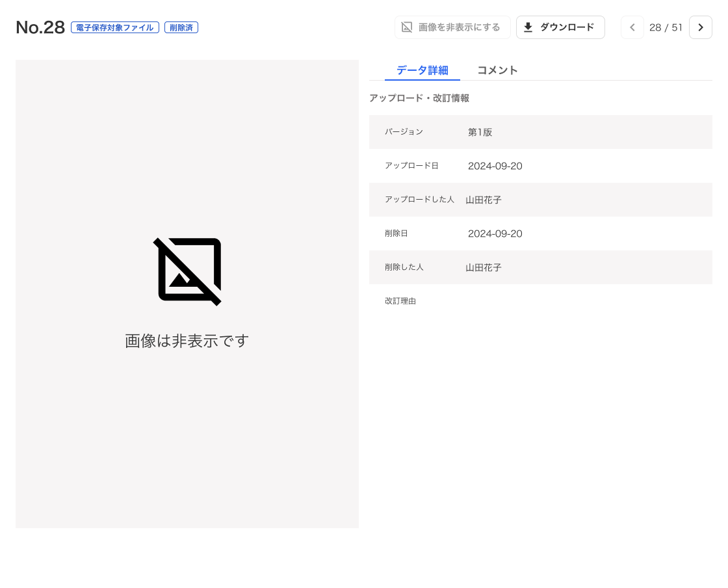The image size is (728, 588).
Task: Click the アップロードした人 label
Action: pyautogui.click(x=420, y=199)
